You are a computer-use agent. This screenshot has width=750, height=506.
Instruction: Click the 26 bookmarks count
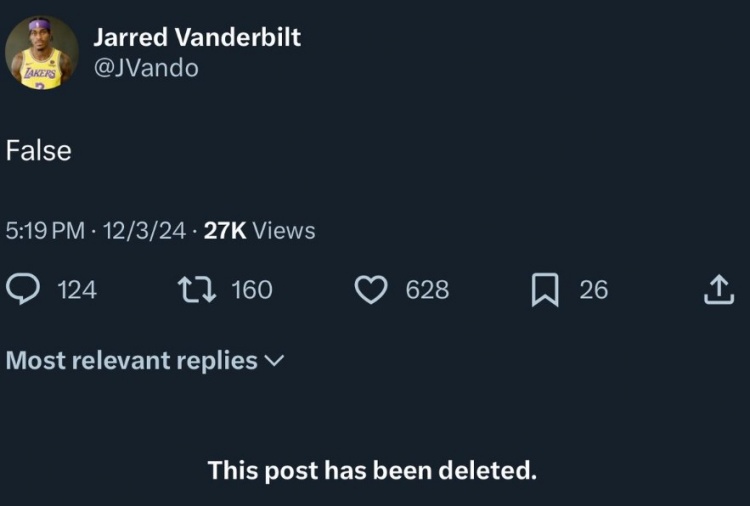tap(593, 290)
